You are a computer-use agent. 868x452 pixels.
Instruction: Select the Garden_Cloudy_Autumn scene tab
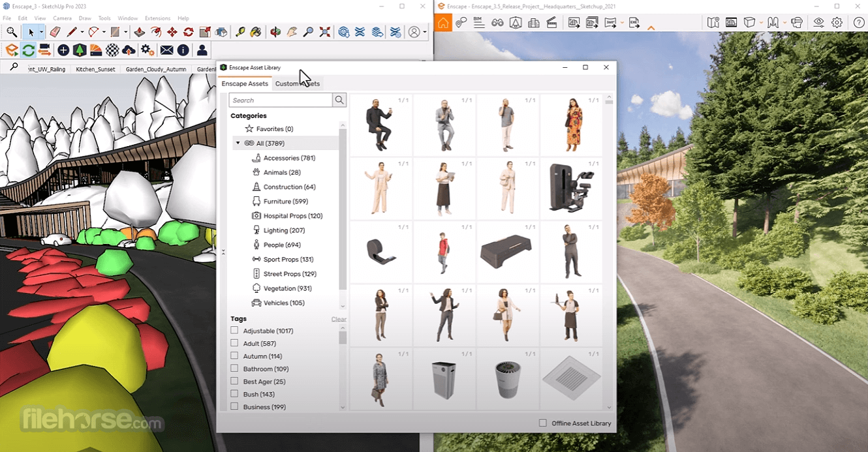(x=156, y=69)
